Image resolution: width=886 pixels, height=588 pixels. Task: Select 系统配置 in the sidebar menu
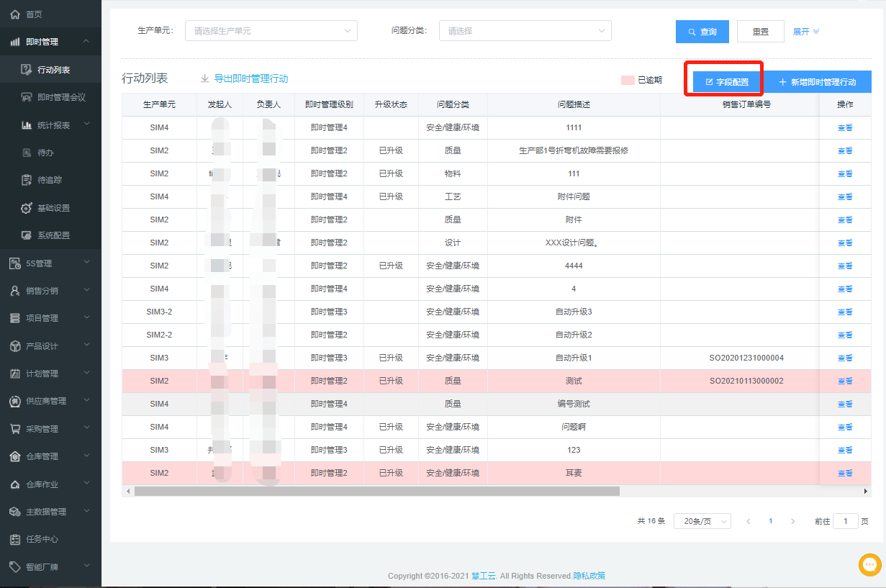pyautogui.click(x=53, y=235)
